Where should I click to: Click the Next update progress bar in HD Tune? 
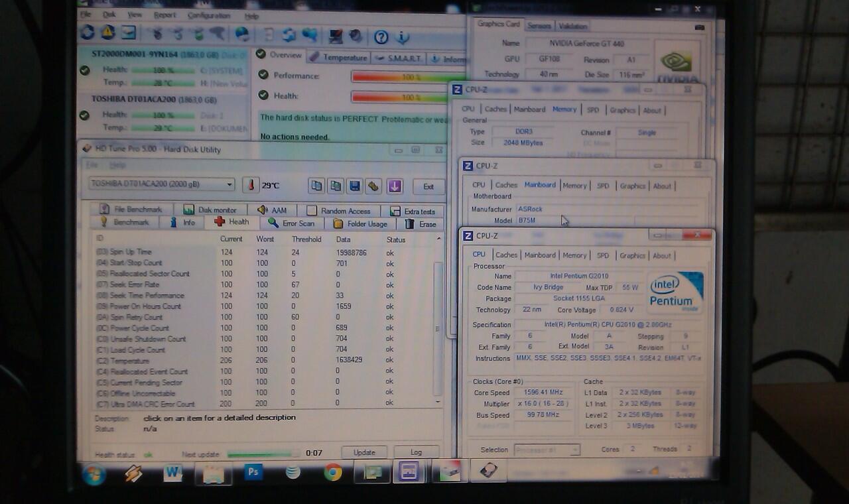(263, 454)
